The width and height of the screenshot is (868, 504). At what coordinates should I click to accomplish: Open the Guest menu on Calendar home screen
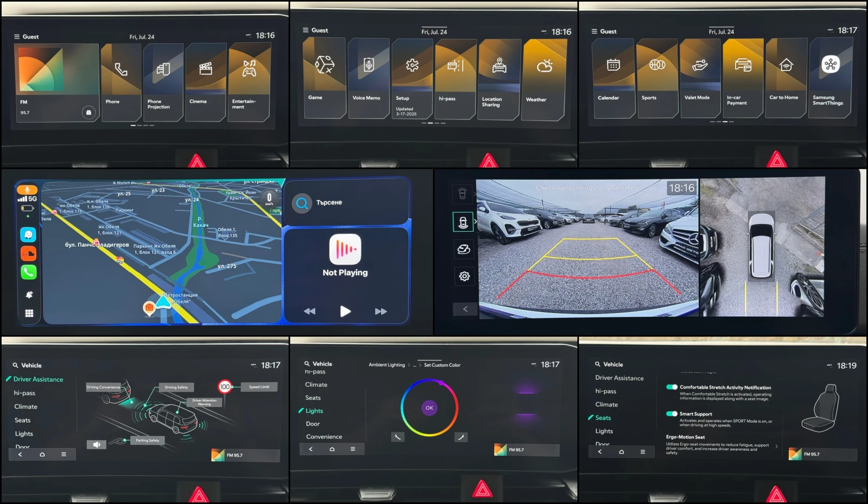click(604, 31)
